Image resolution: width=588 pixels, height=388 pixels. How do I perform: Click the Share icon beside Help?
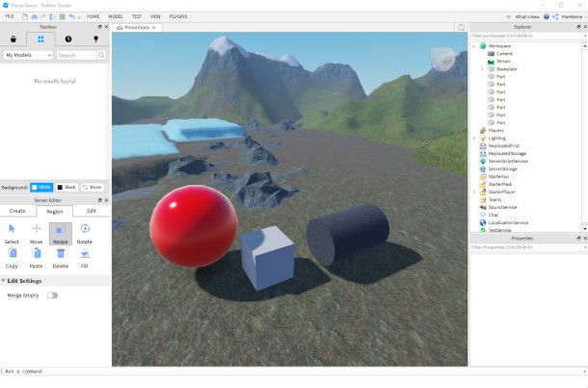tap(555, 17)
